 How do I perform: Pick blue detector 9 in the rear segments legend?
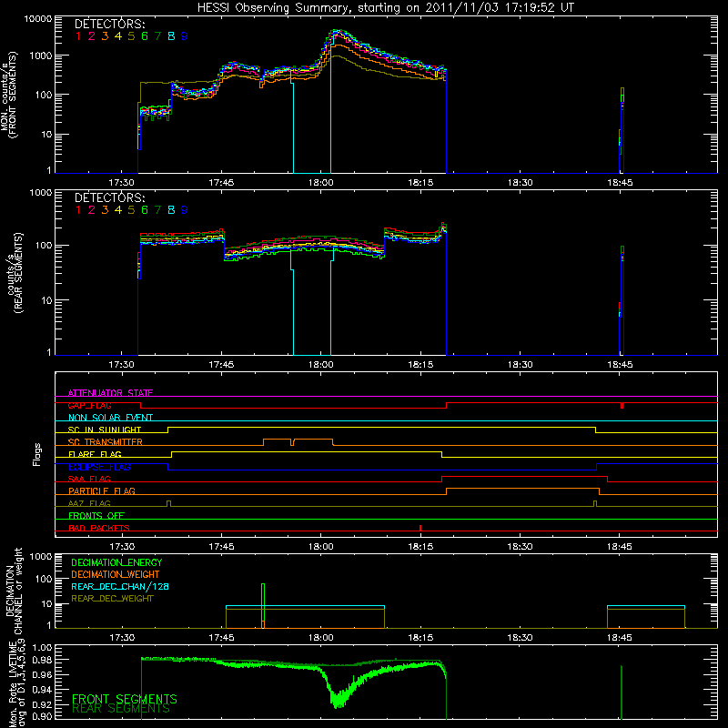pyautogui.click(x=185, y=210)
